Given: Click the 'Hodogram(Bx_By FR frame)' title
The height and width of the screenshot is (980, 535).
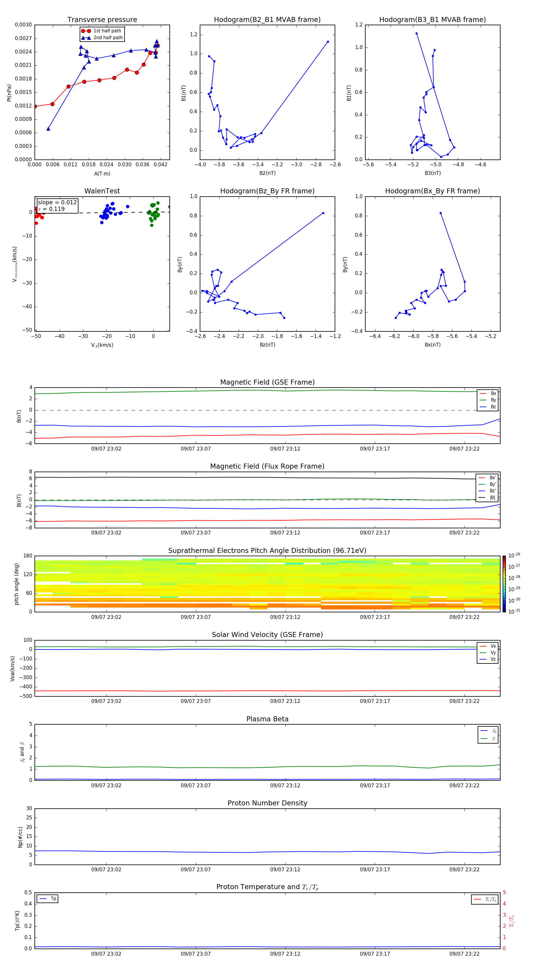Looking at the screenshot, I should [432, 191].
